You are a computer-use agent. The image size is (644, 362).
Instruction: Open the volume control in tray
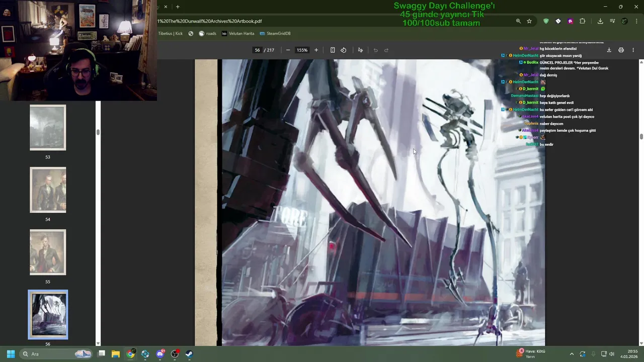[x=612, y=354]
